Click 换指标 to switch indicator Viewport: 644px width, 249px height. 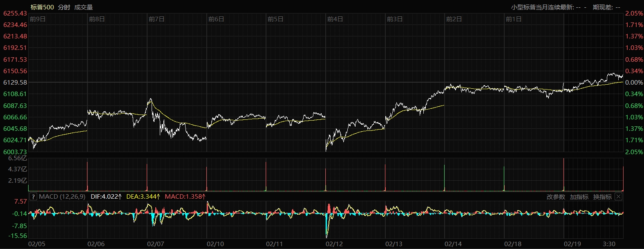[x=602, y=197]
